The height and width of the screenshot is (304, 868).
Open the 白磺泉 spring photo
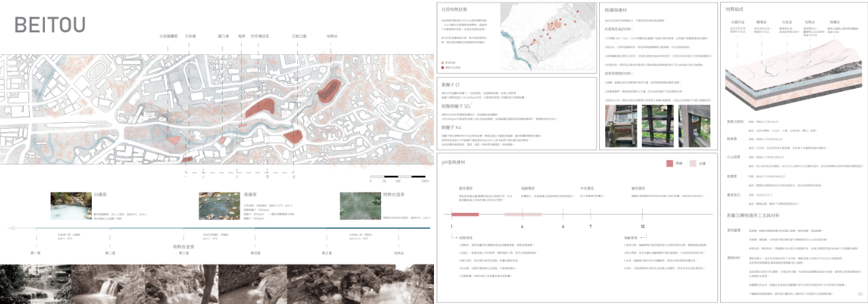[71, 206]
